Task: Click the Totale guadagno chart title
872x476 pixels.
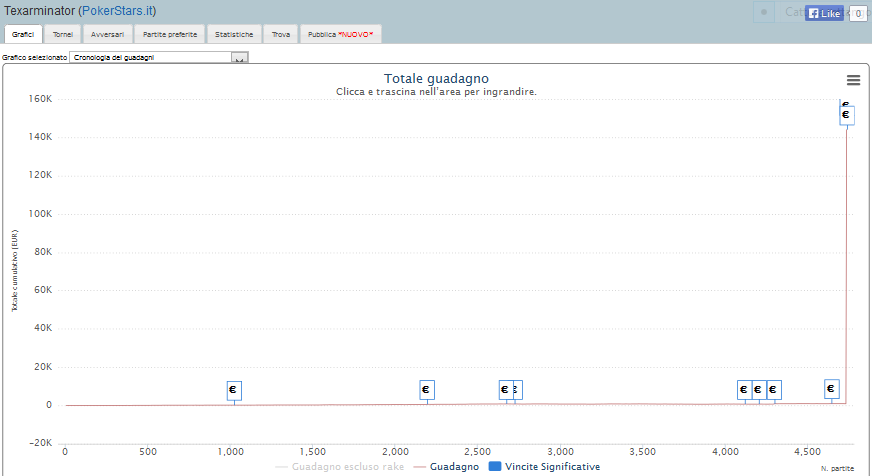Action: (436, 78)
